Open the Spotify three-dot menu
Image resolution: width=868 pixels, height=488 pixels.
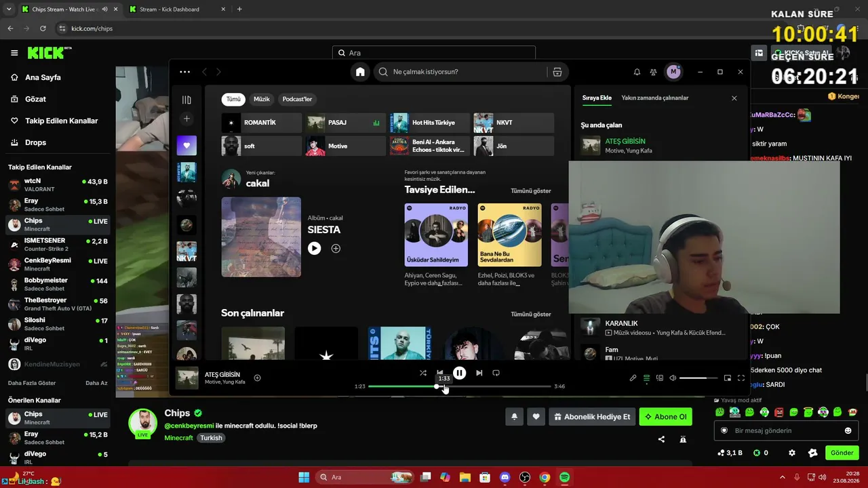point(185,72)
